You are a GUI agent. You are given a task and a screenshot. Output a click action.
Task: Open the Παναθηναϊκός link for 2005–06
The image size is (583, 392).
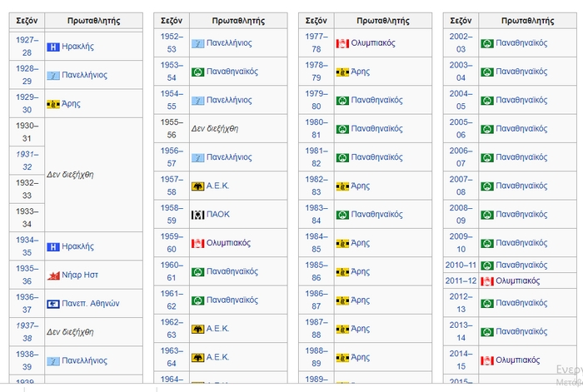(x=521, y=129)
